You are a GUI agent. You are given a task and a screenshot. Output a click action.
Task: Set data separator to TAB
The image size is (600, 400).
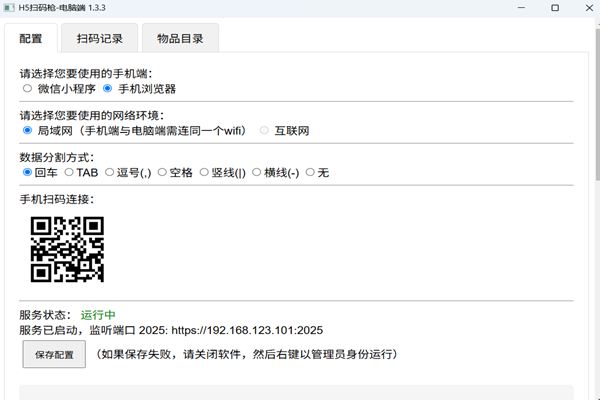tap(69, 172)
